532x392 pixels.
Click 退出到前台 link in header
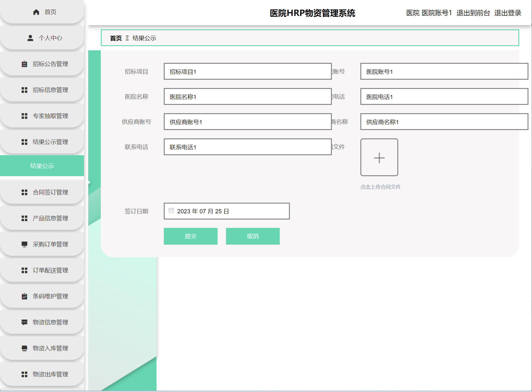[x=473, y=13]
